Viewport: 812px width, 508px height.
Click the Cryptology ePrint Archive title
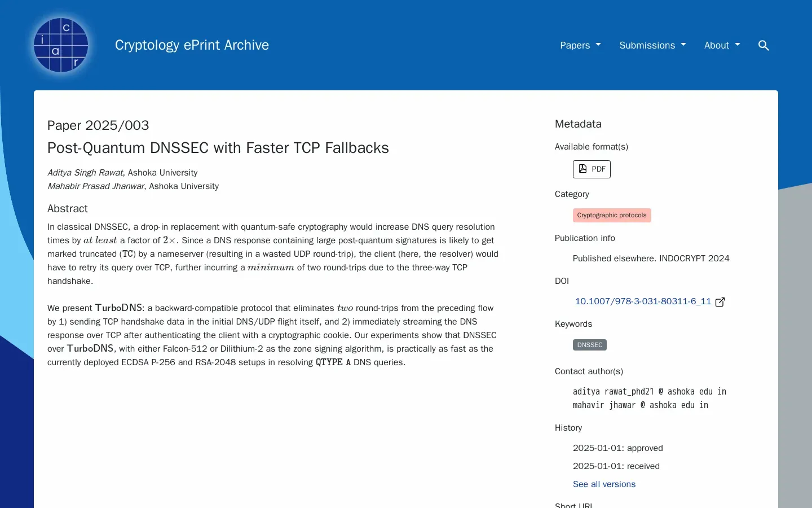[x=192, y=45]
